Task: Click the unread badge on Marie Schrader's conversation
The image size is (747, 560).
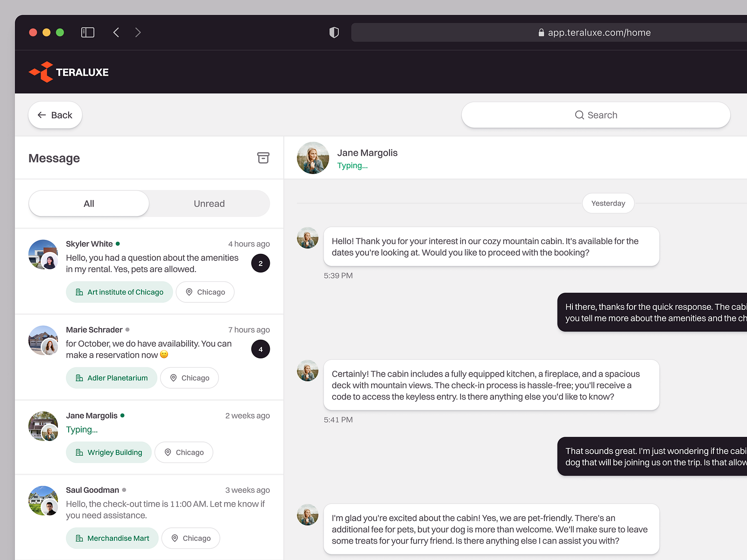Action: pyautogui.click(x=261, y=349)
